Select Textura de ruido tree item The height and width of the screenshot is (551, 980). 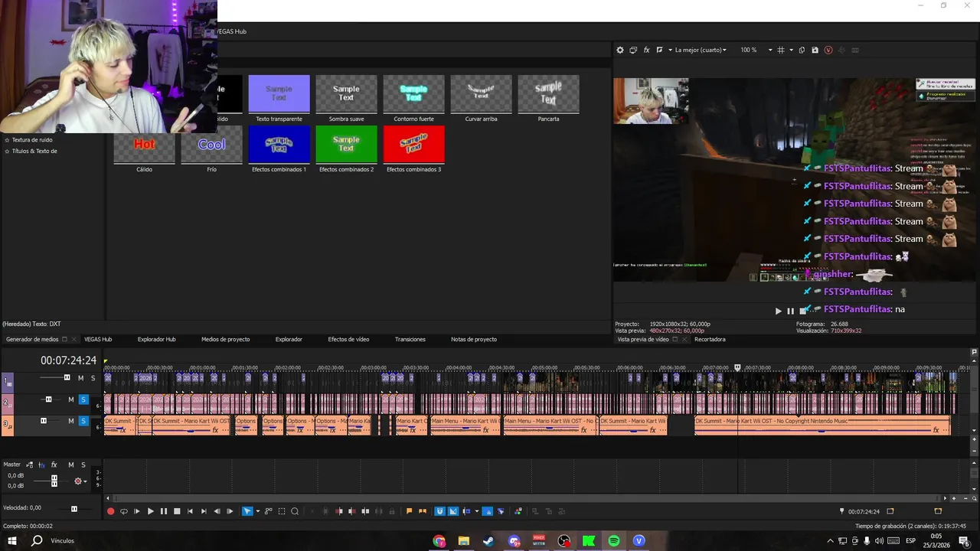[32, 140]
